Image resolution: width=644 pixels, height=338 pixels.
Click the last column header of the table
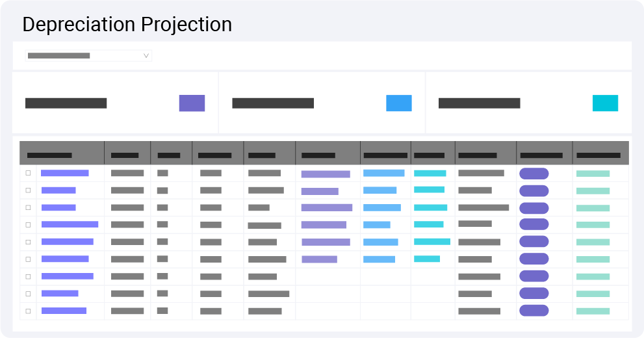click(x=599, y=155)
